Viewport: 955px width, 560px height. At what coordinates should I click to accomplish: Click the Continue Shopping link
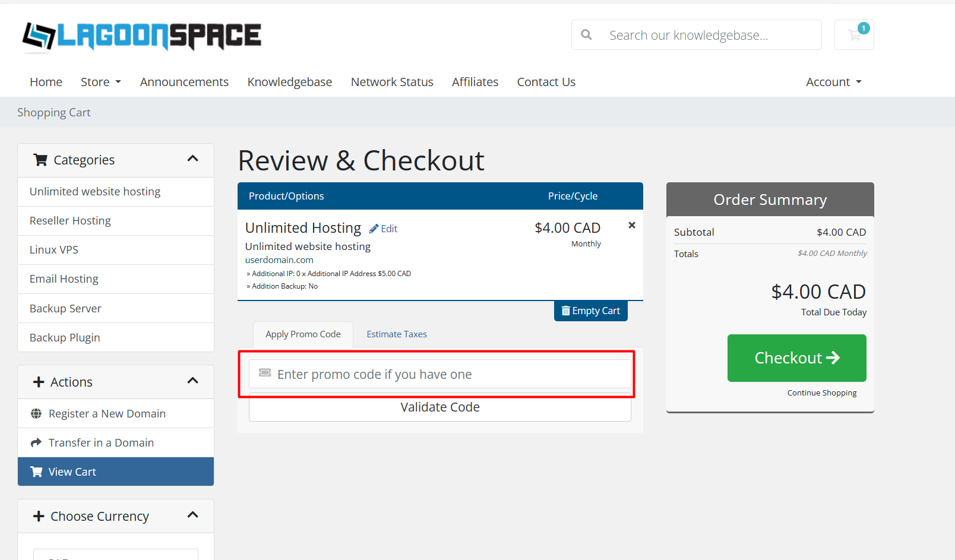coord(821,393)
